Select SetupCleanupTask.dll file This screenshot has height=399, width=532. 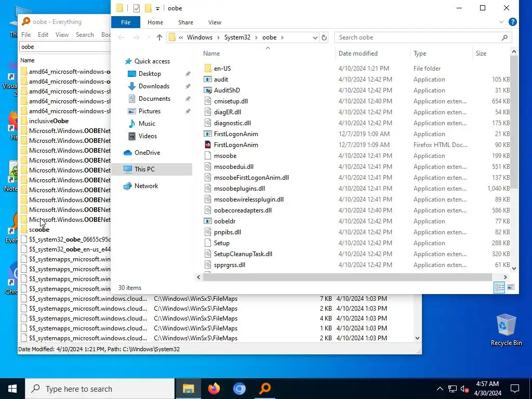coord(243,254)
